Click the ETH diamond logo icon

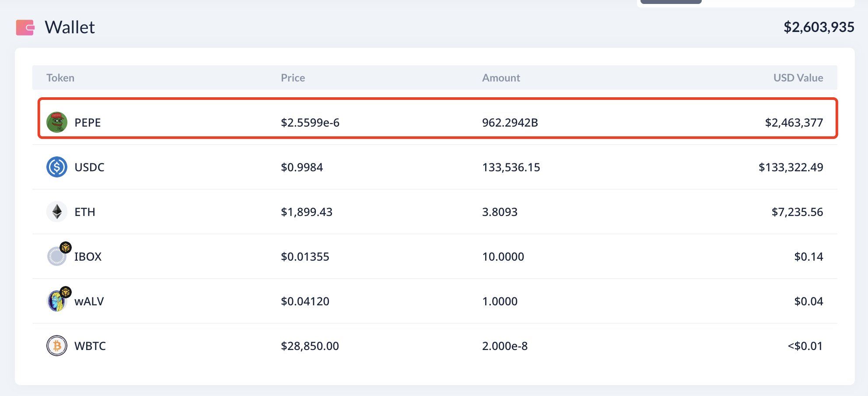click(57, 212)
